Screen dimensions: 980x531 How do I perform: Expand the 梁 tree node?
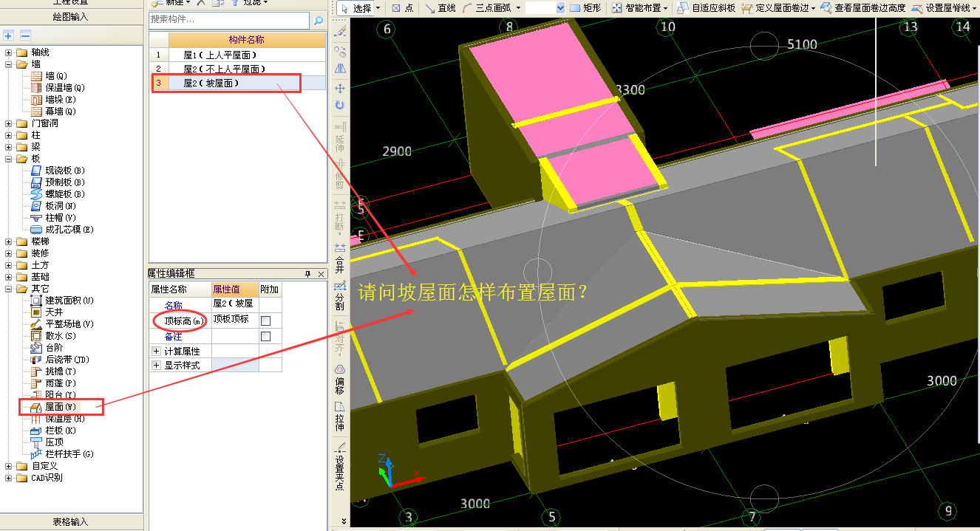point(8,147)
